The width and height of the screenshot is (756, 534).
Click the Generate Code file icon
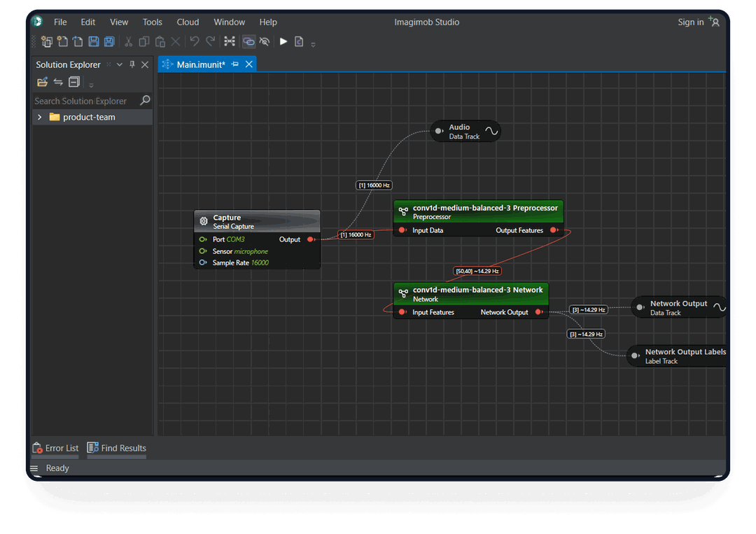[299, 42]
